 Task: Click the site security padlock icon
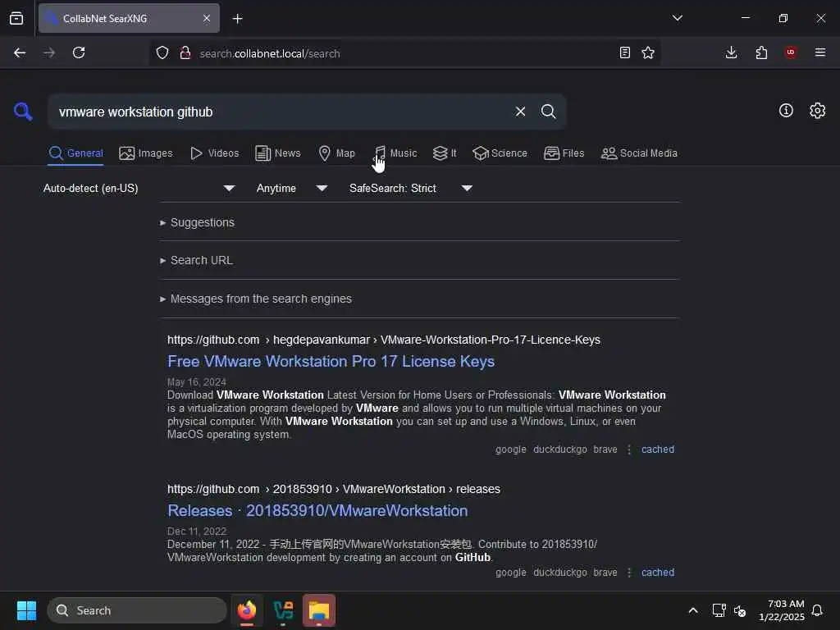[x=185, y=53]
